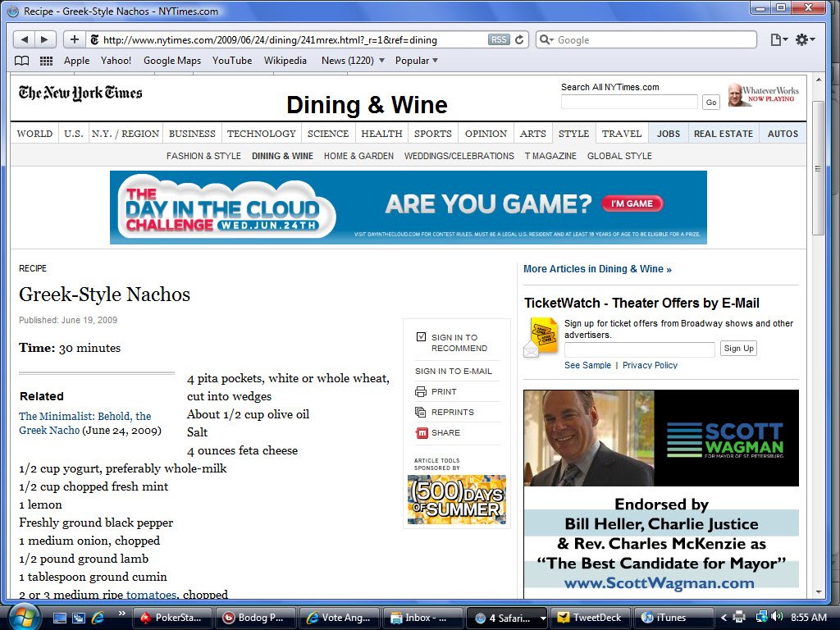Open the See Sample link
This screenshot has width=840, height=630.
[587, 365]
